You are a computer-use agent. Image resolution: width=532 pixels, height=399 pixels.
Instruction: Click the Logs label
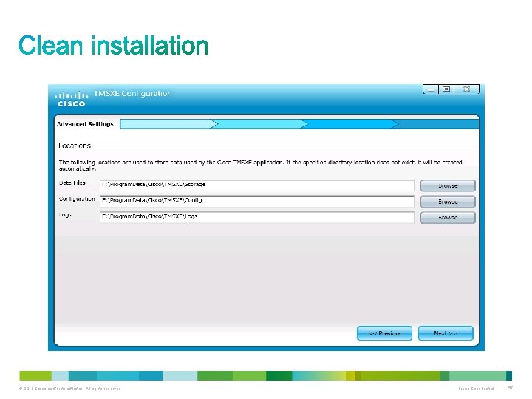tap(65, 215)
